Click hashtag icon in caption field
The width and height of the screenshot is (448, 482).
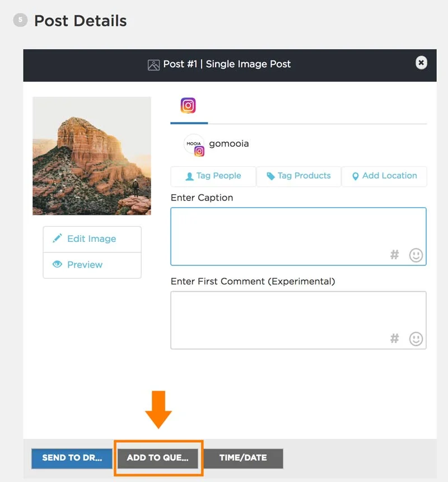pyautogui.click(x=395, y=255)
